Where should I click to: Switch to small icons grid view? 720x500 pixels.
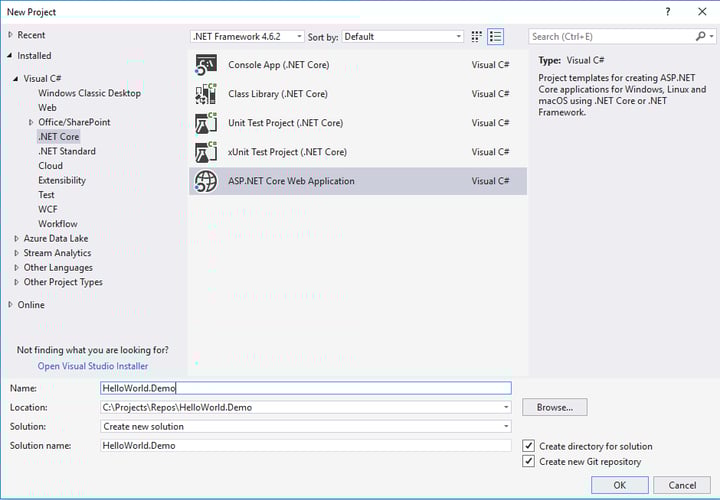[x=477, y=37]
